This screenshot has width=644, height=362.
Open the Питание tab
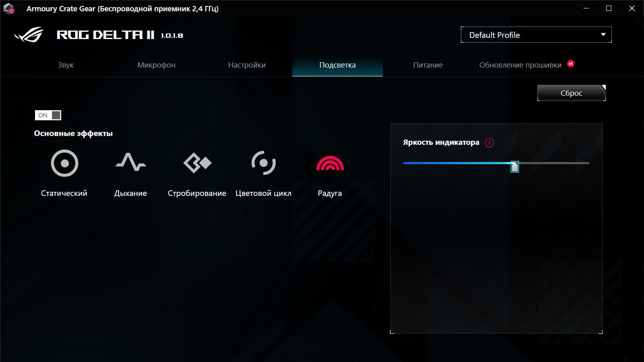point(428,65)
